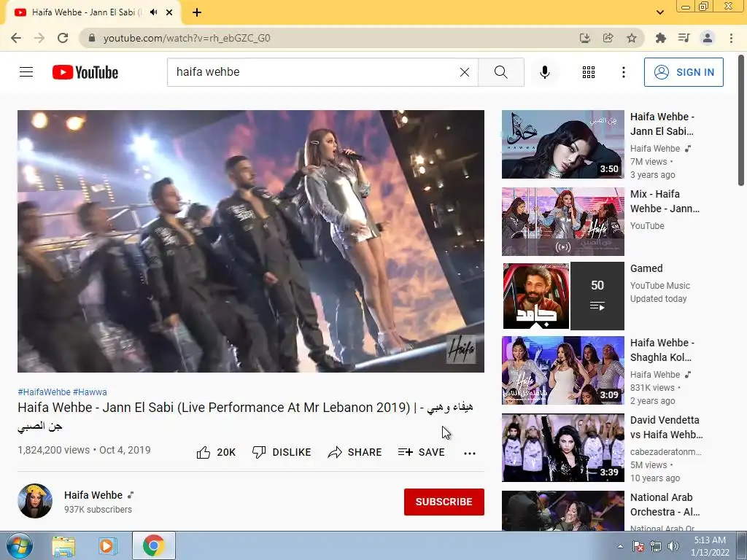Click the video player to pause

(251, 241)
